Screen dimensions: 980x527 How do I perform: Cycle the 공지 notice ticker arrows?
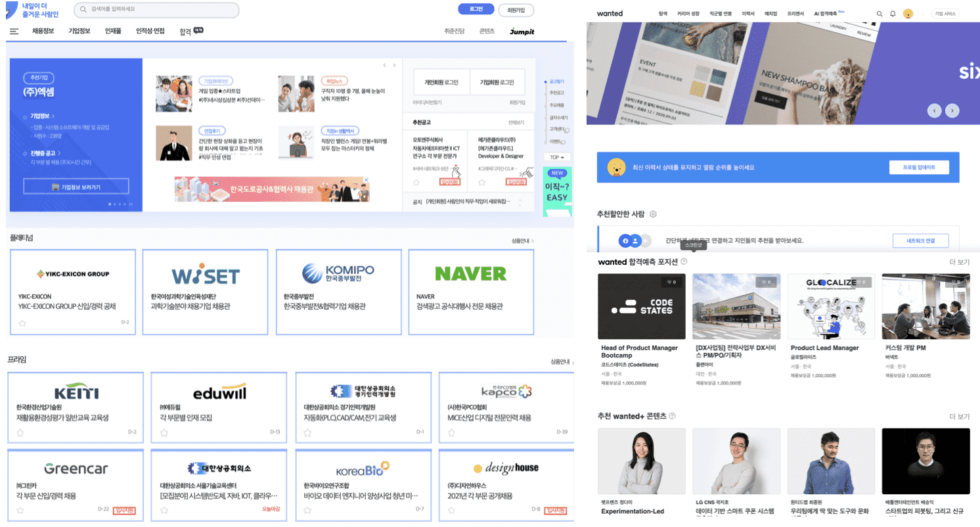point(520,203)
